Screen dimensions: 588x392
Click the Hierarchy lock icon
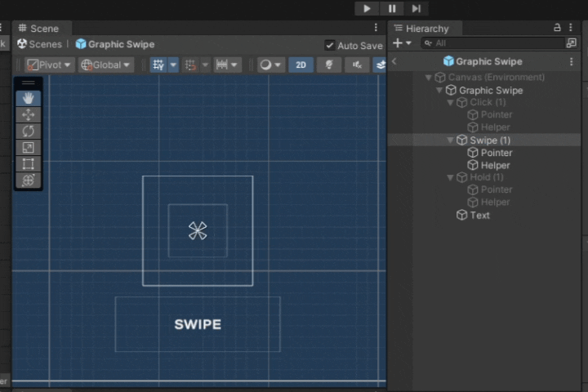point(557,28)
